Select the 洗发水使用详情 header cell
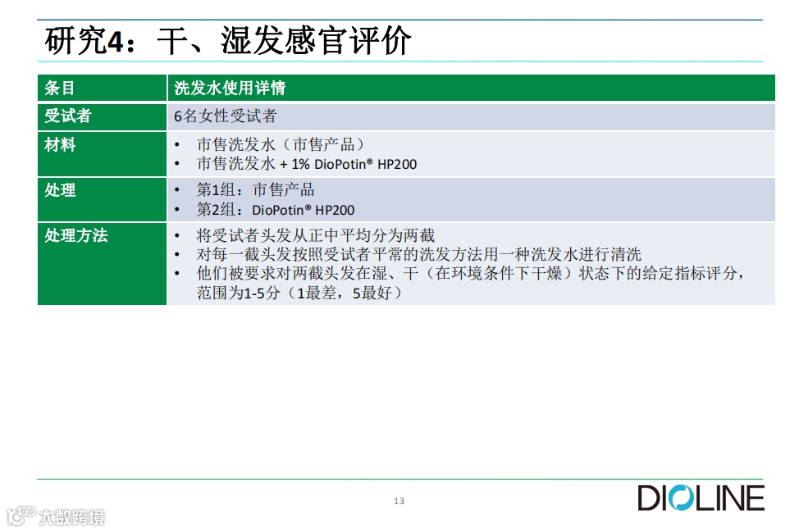The height and width of the screenshot is (532, 799). [x=472, y=88]
